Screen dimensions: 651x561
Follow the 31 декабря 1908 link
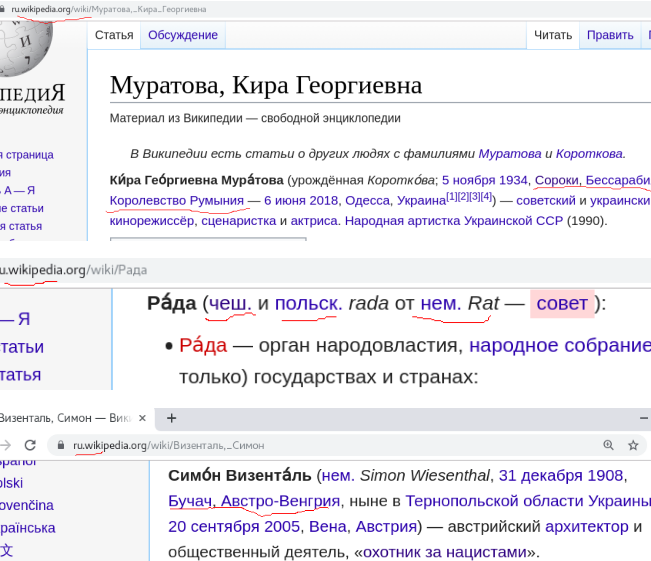[x=561, y=475]
